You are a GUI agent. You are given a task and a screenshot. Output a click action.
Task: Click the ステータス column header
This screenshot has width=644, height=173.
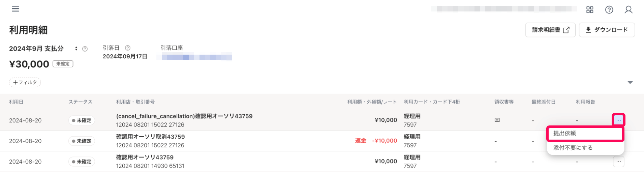[80, 102]
